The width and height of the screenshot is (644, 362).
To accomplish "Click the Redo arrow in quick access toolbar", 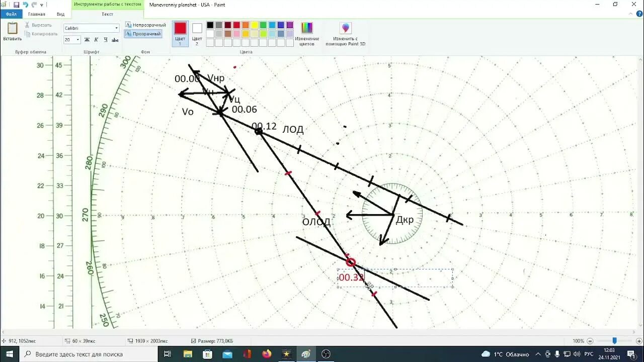I will [34, 5].
